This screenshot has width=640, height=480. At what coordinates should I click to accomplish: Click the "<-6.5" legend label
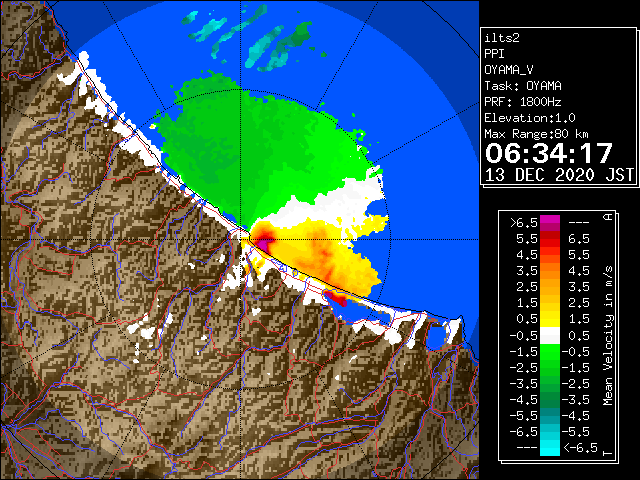pyautogui.click(x=580, y=447)
